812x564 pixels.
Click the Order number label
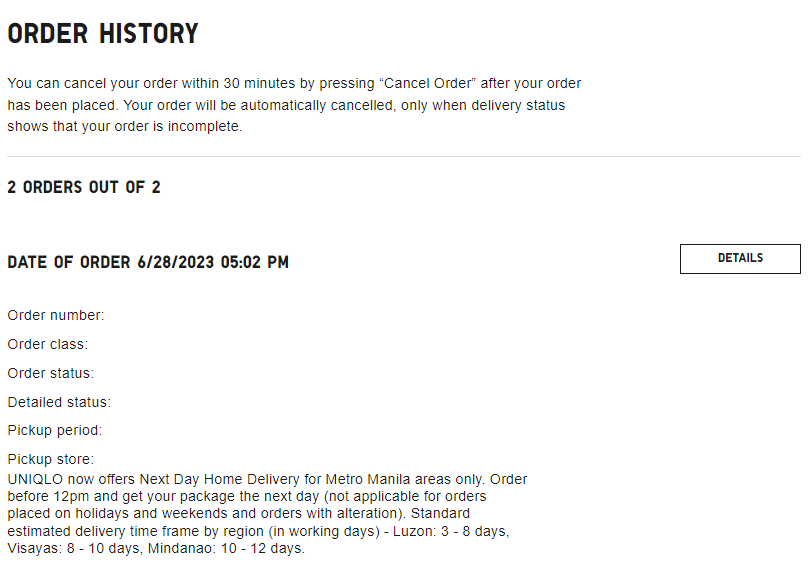56,315
